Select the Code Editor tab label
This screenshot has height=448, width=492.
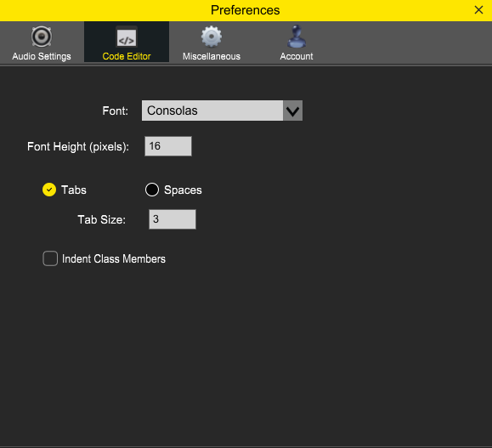127,56
